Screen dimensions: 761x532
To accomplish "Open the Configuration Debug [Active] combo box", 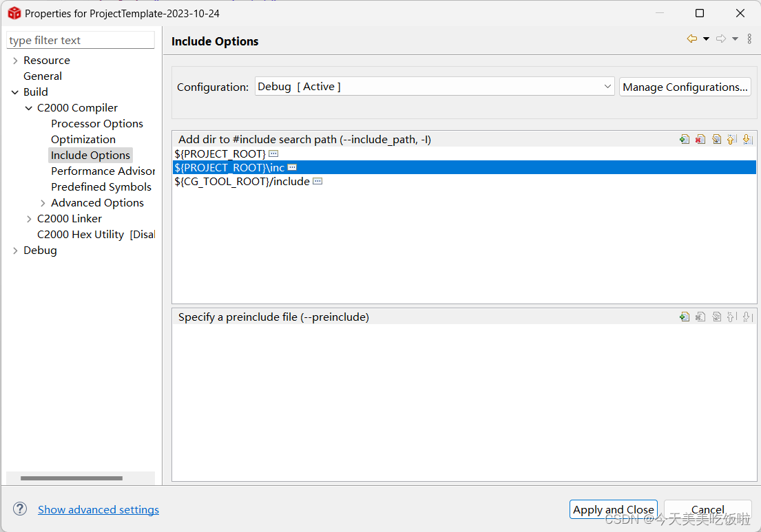I will 435,86.
